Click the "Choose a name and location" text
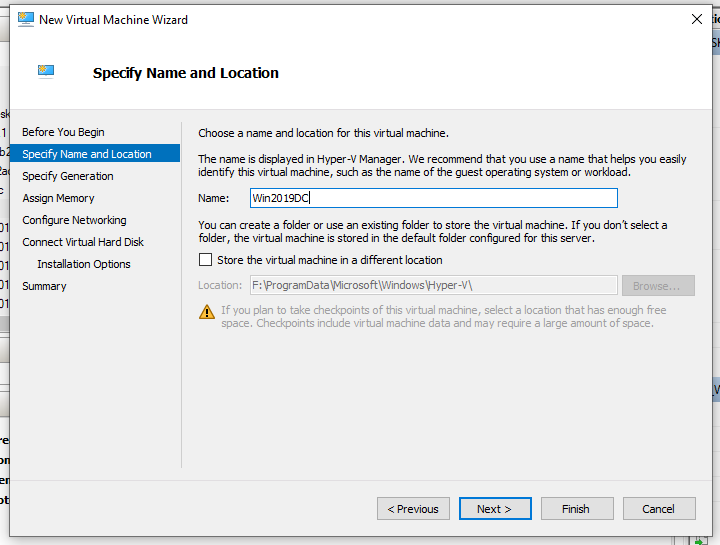The width and height of the screenshot is (720, 545). tap(323, 133)
